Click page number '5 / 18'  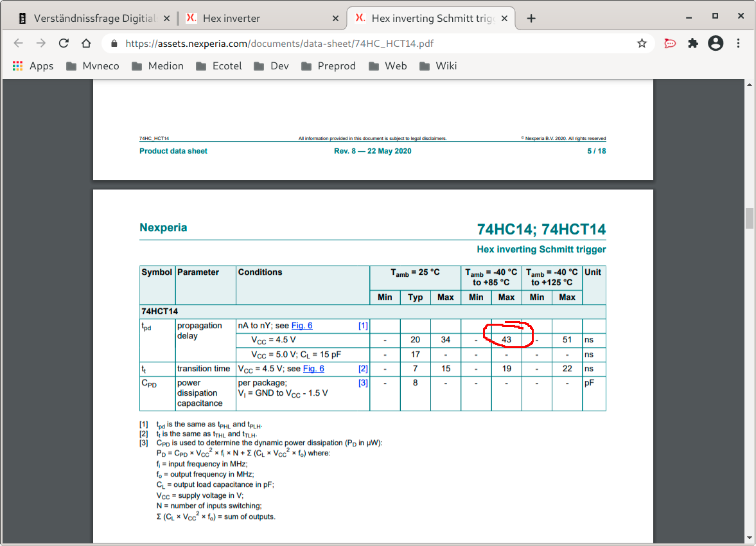(x=597, y=151)
